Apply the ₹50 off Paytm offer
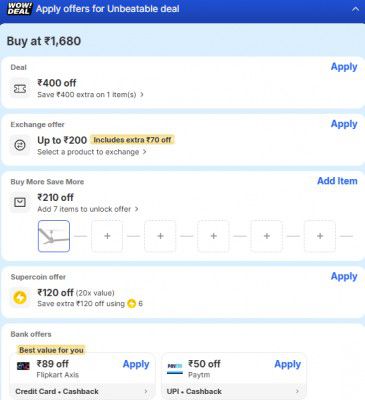 [287, 364]
